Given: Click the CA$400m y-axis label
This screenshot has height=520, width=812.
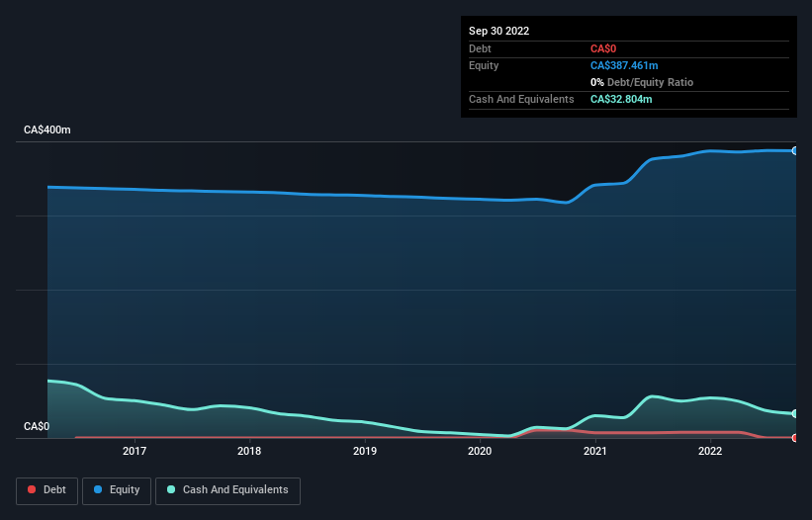Looking at the screenshot, I should click(x=47, y=130).
